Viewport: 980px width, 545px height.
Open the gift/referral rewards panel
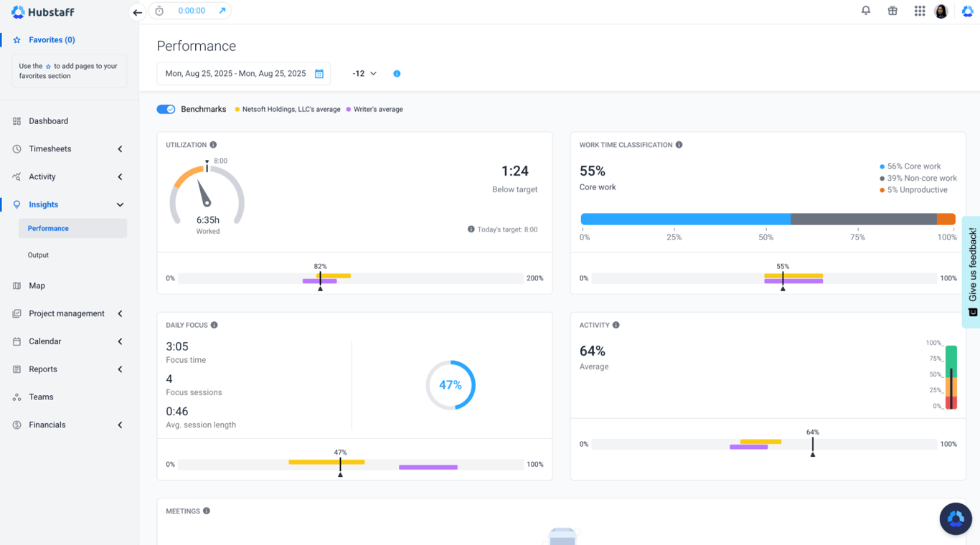(x=892, y=11)
